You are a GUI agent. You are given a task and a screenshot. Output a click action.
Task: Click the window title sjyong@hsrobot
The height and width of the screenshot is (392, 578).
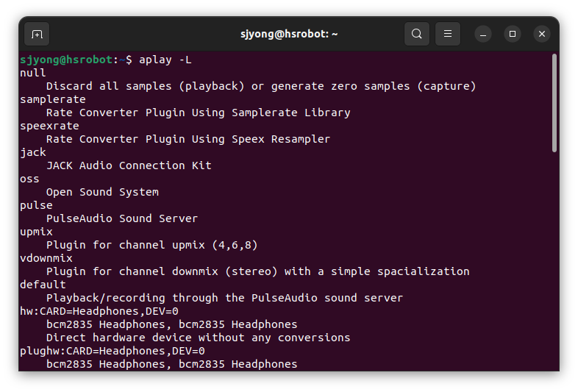(x=289, y=34)
